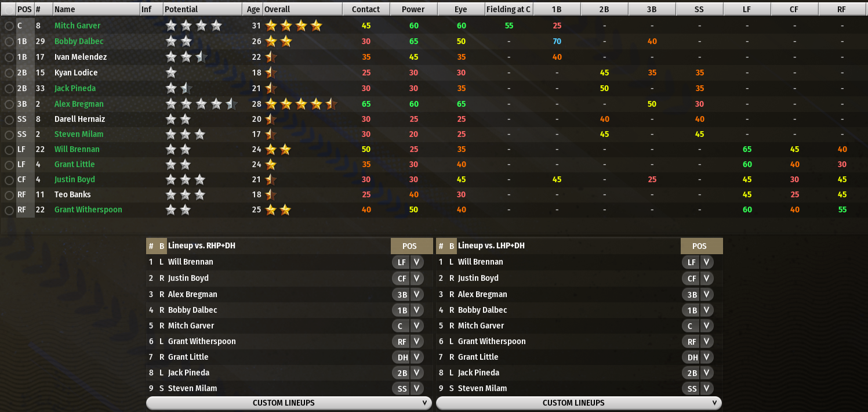Screen dimensions: 868x412
Task: Click Bobby Dalbec's overall star rating
Action: pos(278,41)
